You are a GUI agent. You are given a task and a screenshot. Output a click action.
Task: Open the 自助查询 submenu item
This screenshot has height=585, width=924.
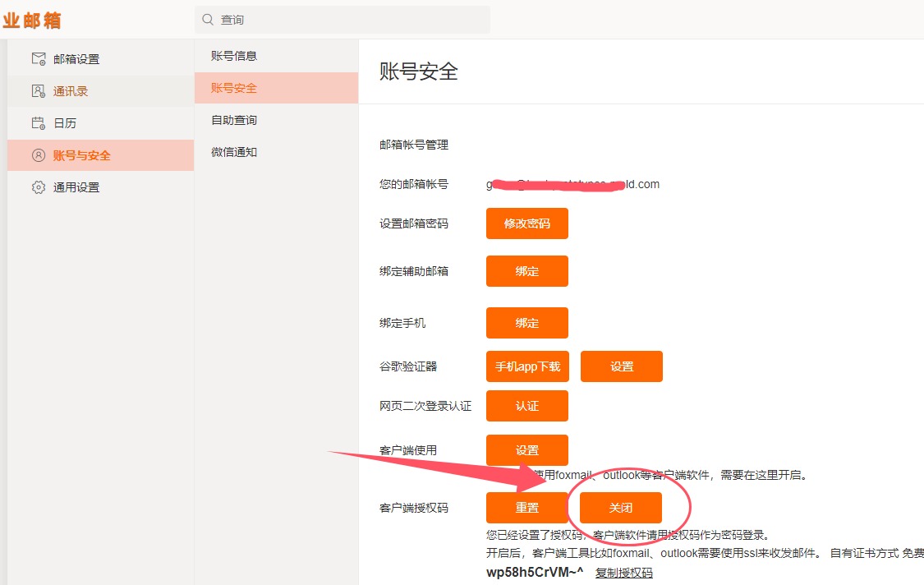coord(234,120)
